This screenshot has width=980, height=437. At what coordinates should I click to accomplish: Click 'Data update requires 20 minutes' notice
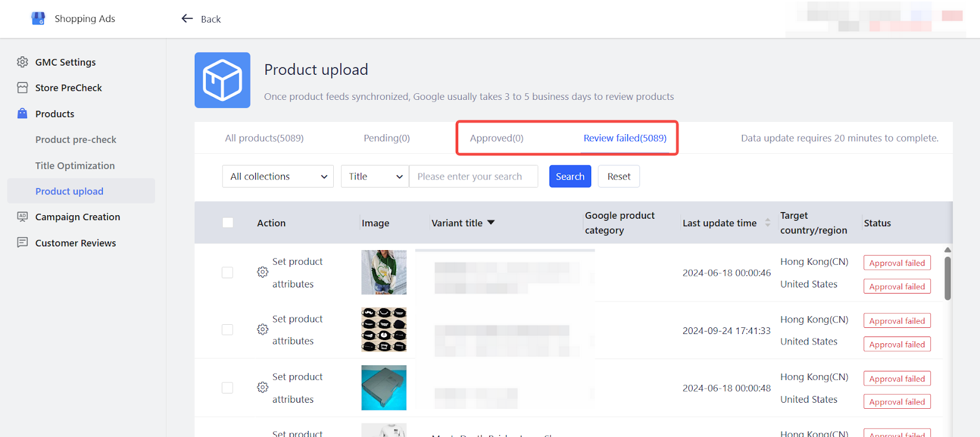tap(840, 138)
